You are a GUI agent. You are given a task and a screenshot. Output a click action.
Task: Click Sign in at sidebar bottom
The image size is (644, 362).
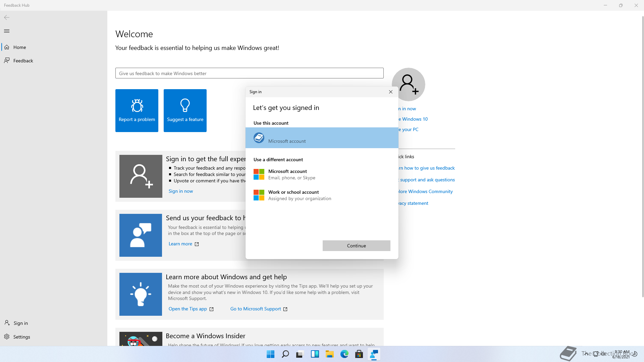[x=20, y=323]
